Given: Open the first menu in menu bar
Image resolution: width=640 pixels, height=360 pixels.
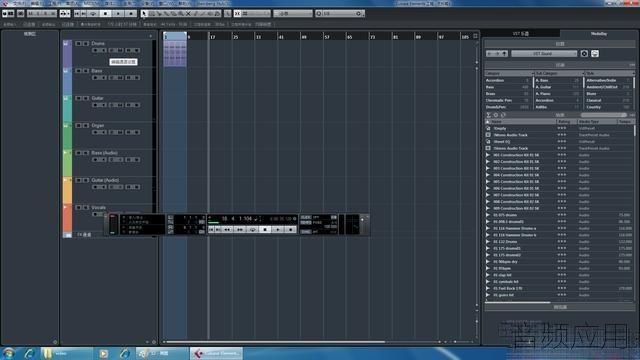Looking at the screenshot, I should coord(20,3).
